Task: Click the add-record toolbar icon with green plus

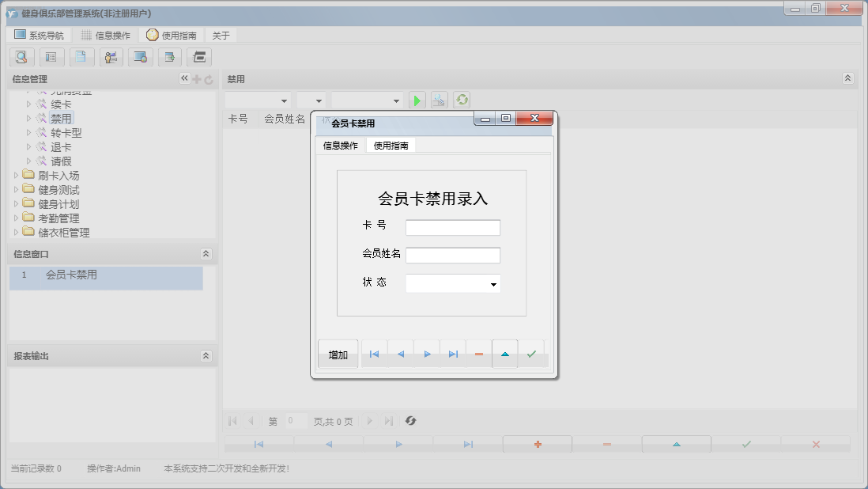Action: [169, 57]
